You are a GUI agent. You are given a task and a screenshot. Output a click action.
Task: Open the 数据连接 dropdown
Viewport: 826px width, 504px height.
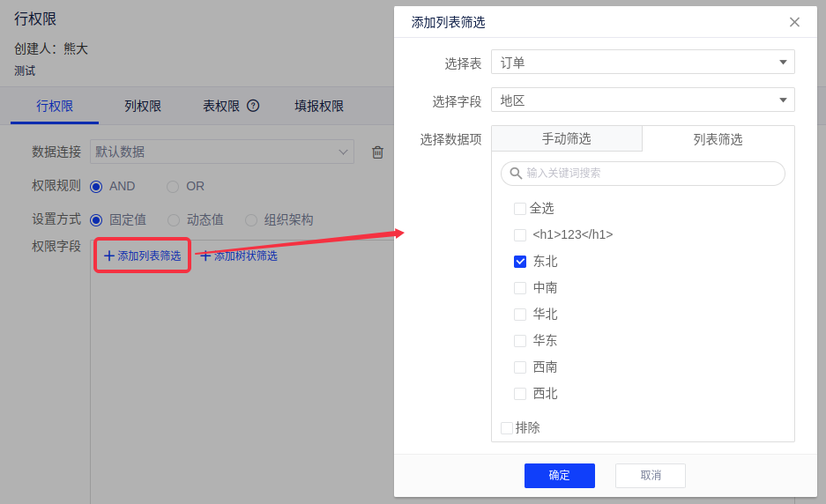pyautogui.click(x=222, y=152)
